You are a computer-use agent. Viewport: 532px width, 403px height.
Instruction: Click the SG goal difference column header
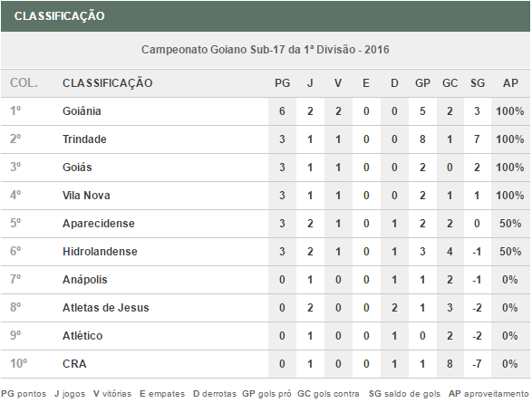pyautogui.click(x=477, y=83)
